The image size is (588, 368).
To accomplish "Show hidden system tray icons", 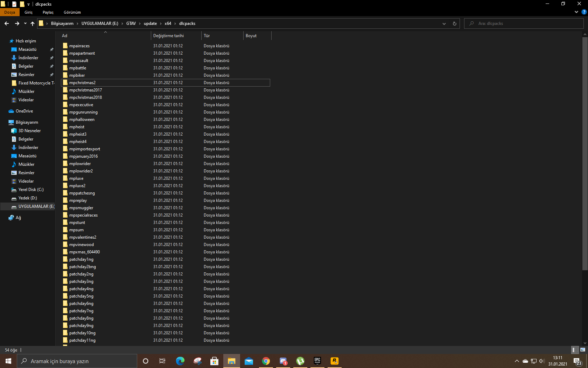I will [x=517, y=361].
